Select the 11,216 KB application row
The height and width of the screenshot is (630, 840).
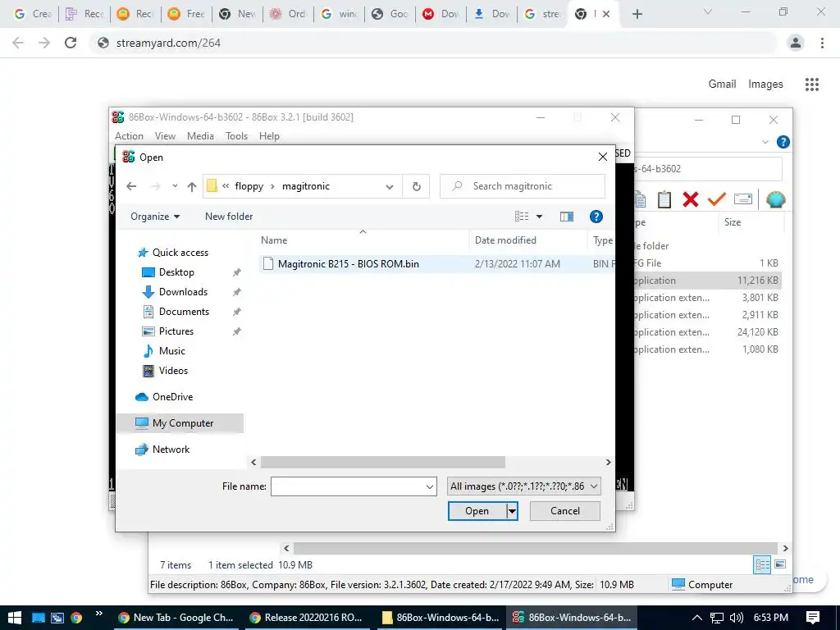[x=706, y=281]
